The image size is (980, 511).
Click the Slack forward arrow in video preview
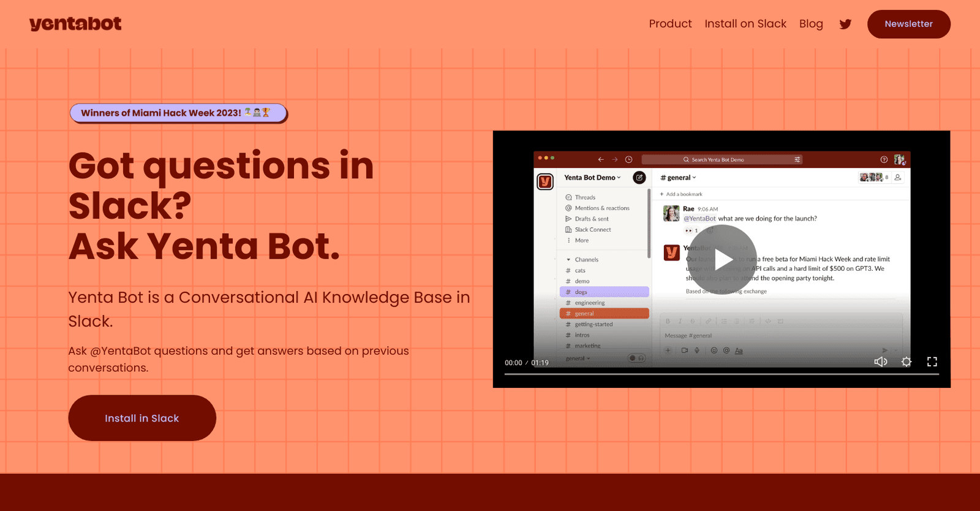[x=614, y=159]
